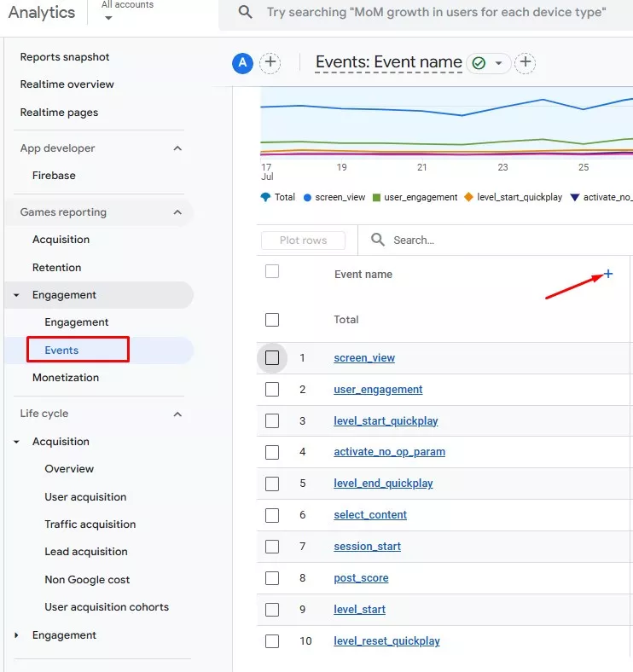The height and width of the screenshot is (672, 633).
Task: Check the Total row checkbox
Action: pyautogui.click(x=272, y=320)
